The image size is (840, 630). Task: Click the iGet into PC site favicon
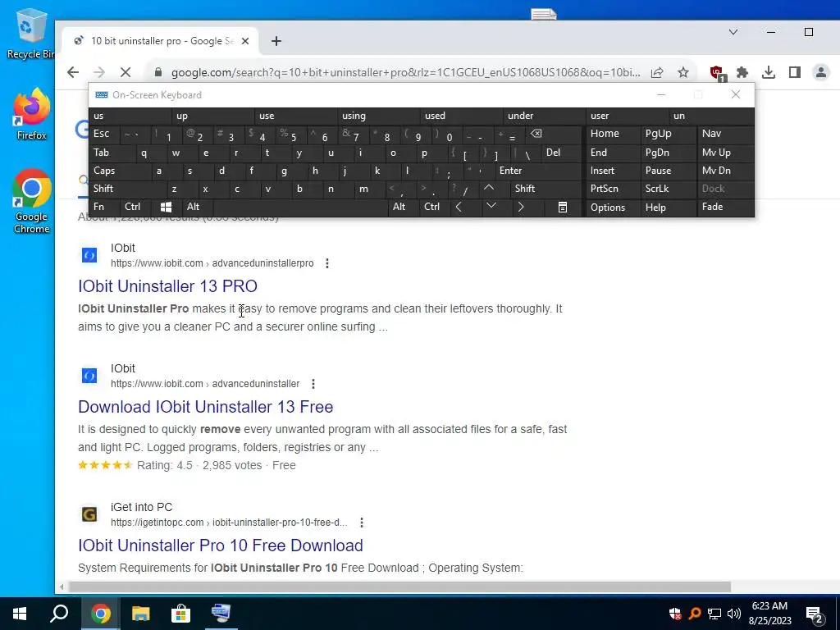[x=89, y=515]
